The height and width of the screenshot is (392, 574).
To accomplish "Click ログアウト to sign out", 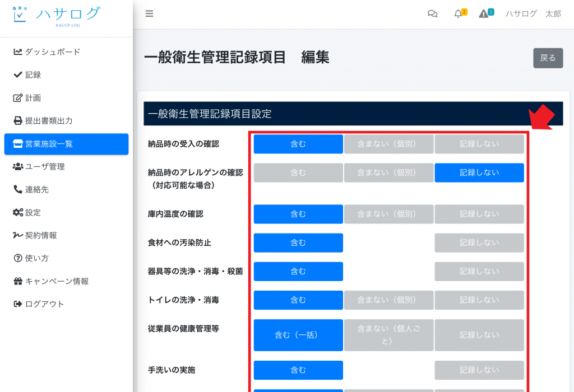I will pyautogui.click(x=44, y=304).
